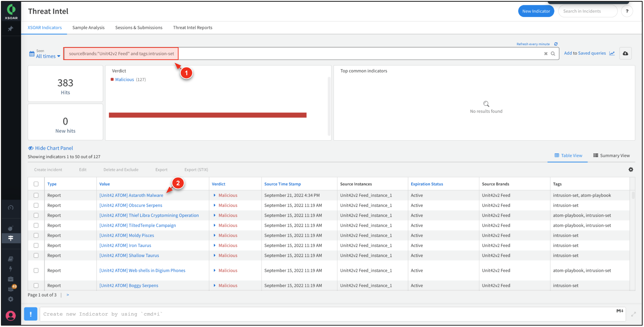The width and height of the screenshot is (644, 327).
Task: Click the Markdown M icon in command bar
Action: (x=619, y=311)
